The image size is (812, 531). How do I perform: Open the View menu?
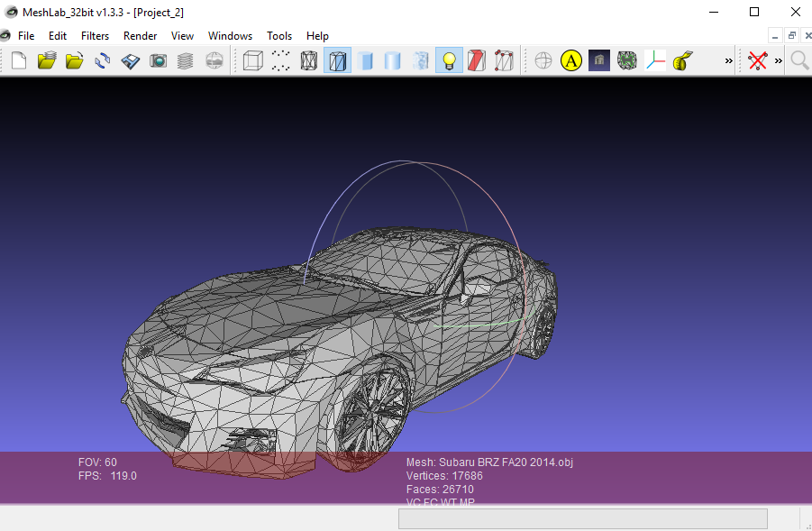point(182,36)
